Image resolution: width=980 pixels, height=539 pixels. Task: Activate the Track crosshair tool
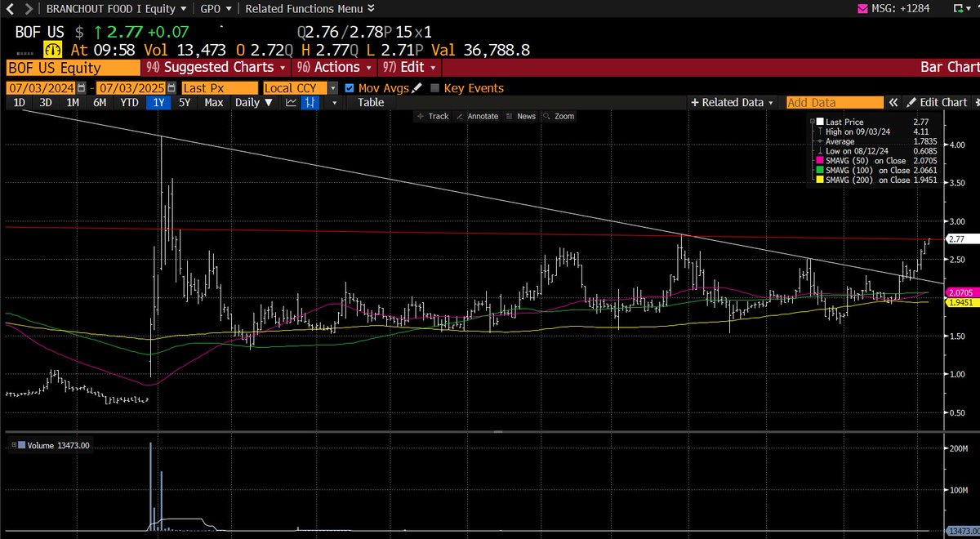(432, 116)
